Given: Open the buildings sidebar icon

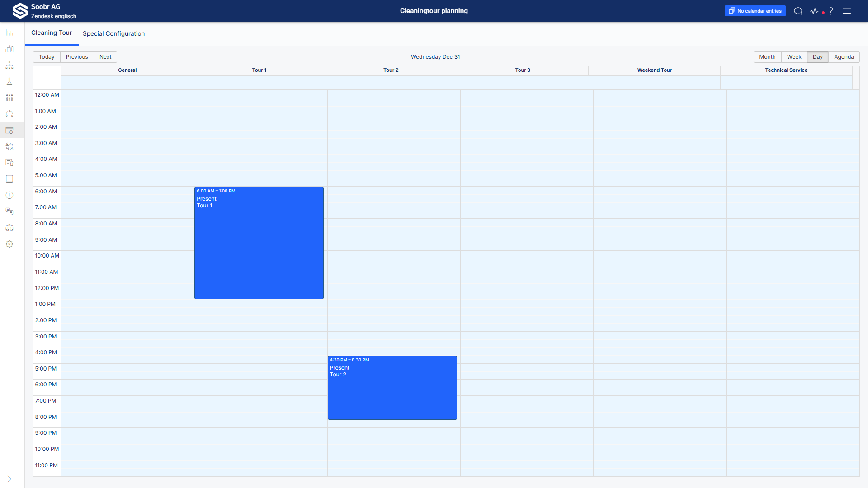Looking at the screenshot, I should click(x=9, y=49).
